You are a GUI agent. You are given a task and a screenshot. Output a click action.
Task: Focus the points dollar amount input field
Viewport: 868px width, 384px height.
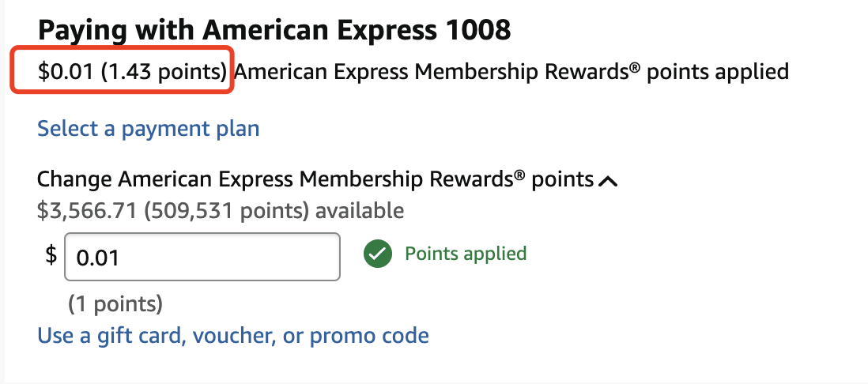(202, 257)
